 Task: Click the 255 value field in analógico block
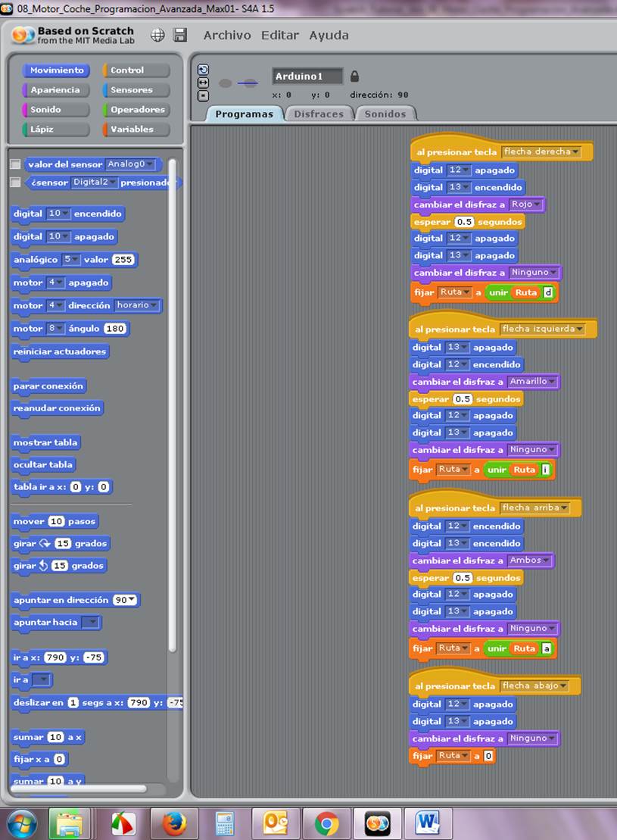[x=123, y=259]
